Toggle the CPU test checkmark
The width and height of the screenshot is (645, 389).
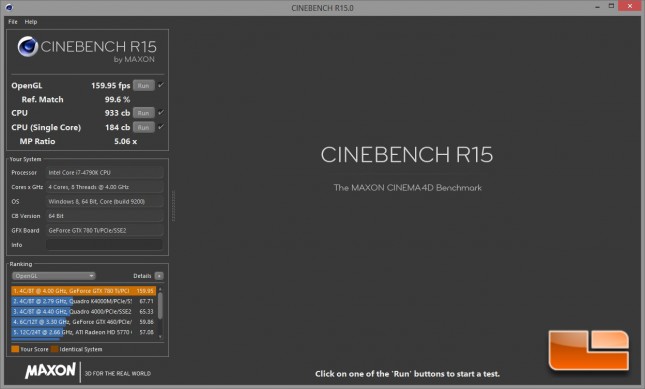click(161, 112)
